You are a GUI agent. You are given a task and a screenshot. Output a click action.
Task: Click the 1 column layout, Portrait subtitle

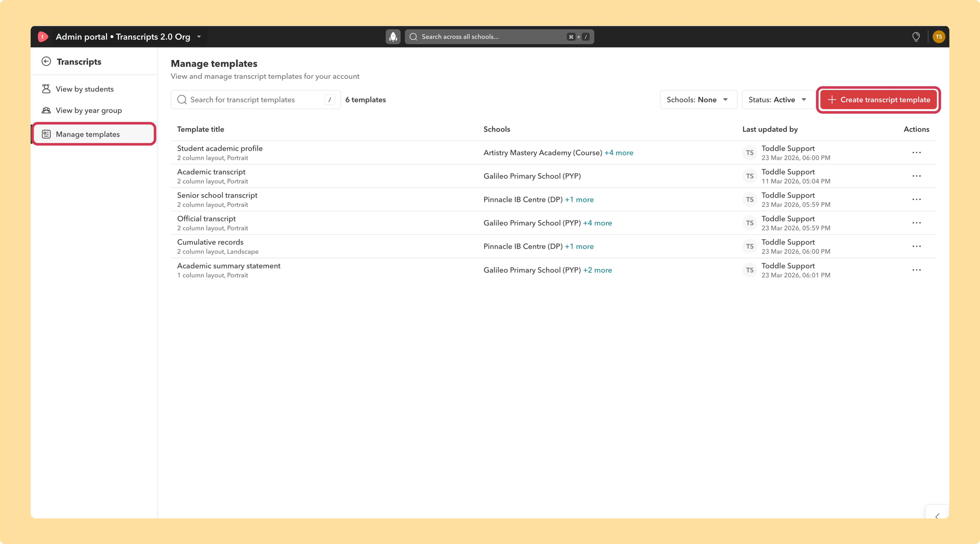pos(212,275)
